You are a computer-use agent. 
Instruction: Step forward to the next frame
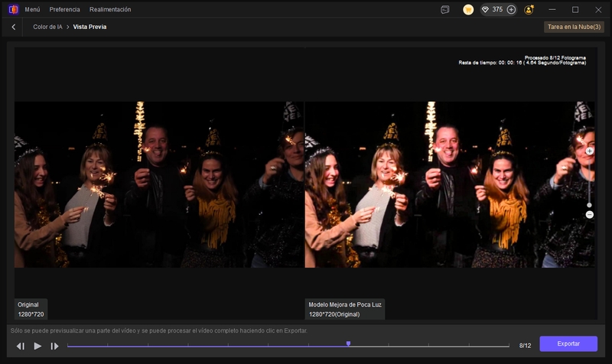point(54,346)
